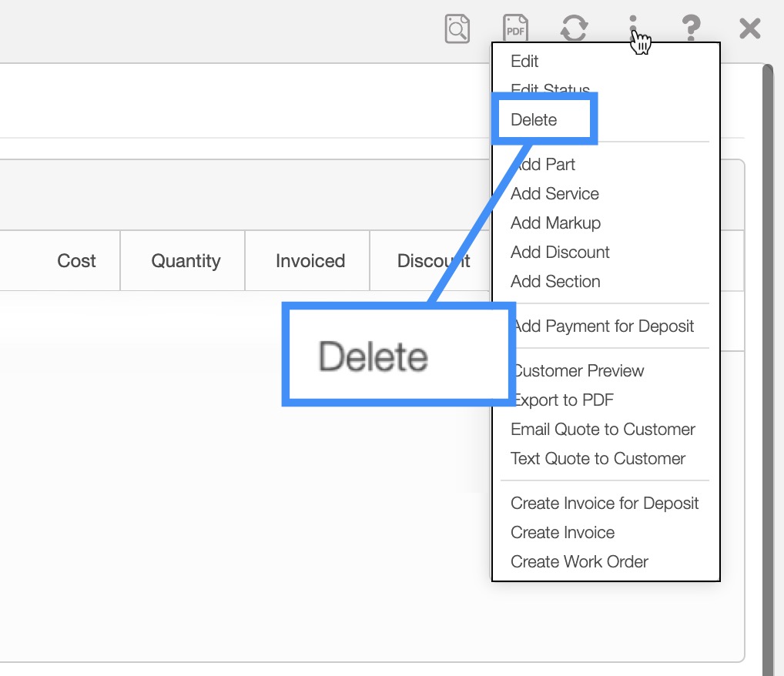
Task: Choose Delete in the options menu
Action: tap(534, 120)
